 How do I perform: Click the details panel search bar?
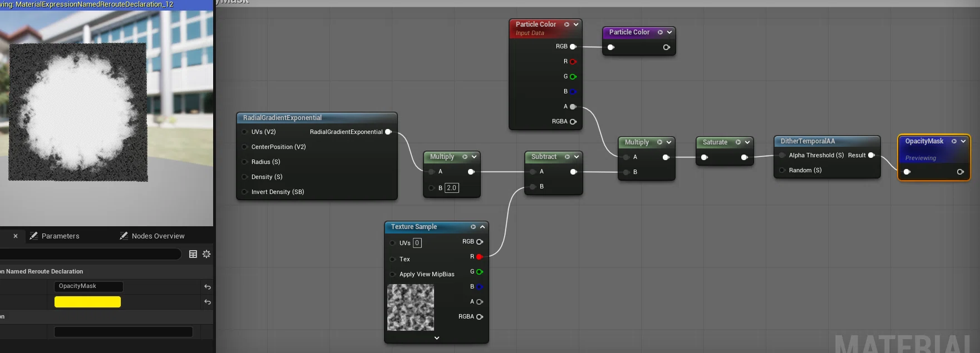click(x=90, y=254)
